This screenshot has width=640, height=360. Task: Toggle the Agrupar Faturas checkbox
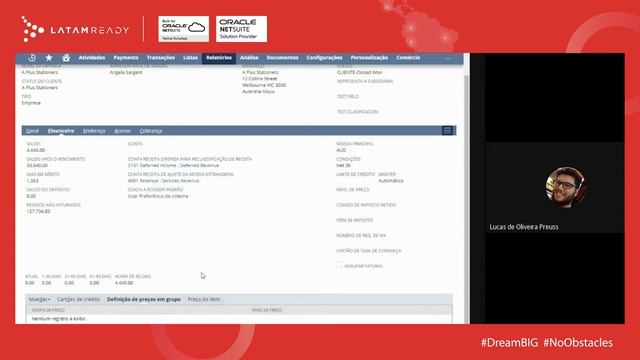pyautogui.click(x=339, y=265)
